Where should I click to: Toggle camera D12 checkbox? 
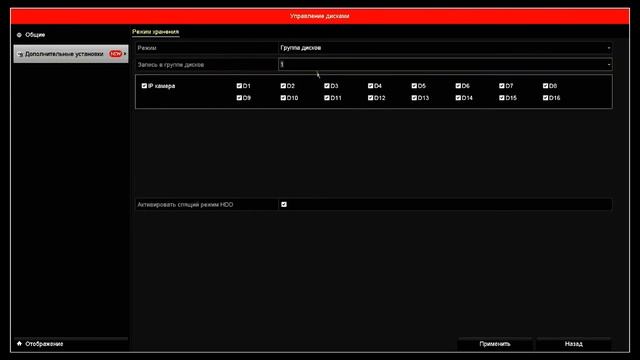point(370,98)
